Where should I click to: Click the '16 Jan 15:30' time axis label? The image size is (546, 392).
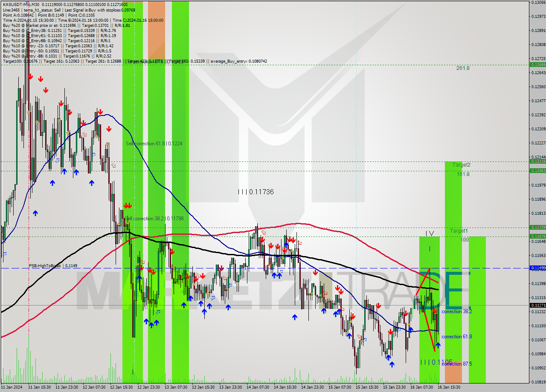pyautogui.click(x=449, y=387)
